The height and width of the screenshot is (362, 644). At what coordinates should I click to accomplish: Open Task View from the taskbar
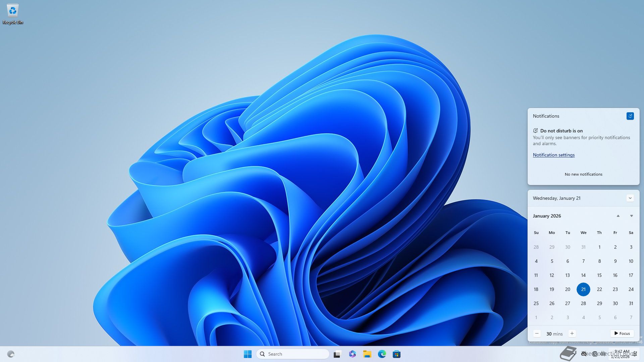click(x=337, y=354)
